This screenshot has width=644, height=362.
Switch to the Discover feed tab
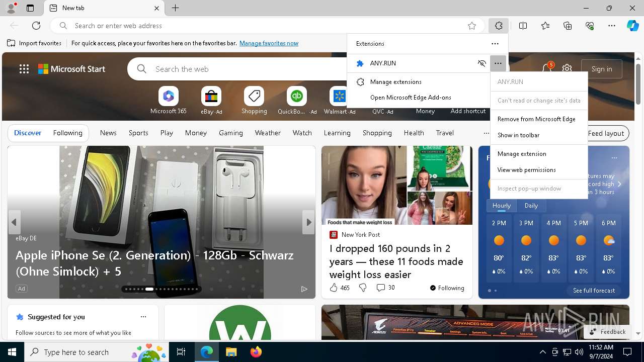(28, 133)
